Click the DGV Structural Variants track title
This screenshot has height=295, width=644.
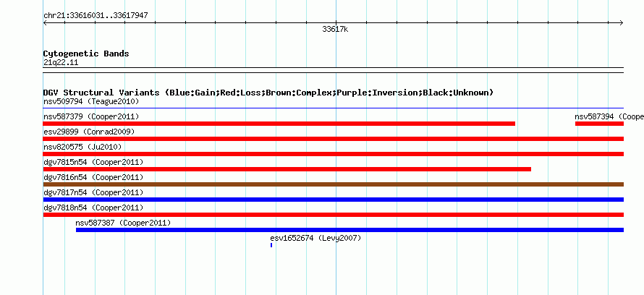(x=268, y=93)
